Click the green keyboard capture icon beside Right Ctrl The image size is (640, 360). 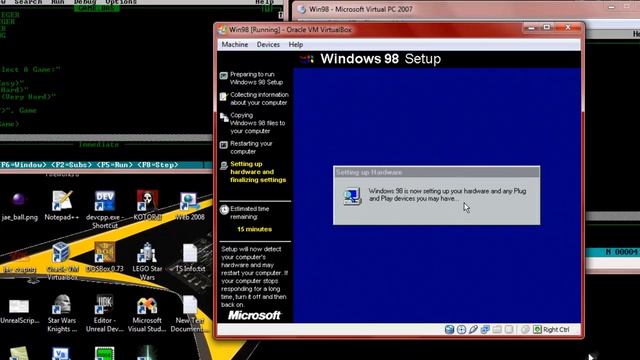pos(537,329)
